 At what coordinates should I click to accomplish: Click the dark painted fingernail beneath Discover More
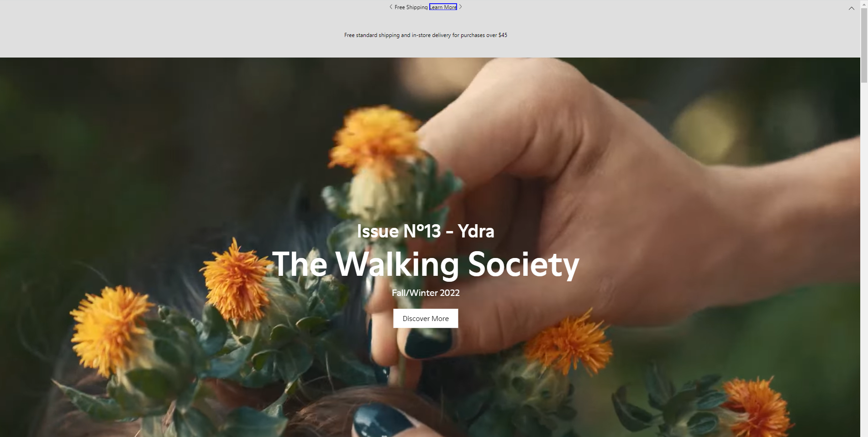tap(428, 343)
